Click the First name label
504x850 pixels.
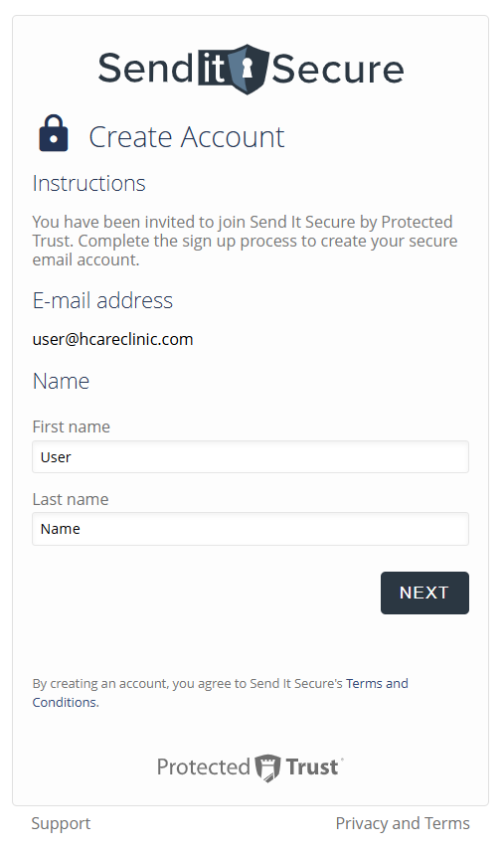pyautogui.click(x=71, y=426)
